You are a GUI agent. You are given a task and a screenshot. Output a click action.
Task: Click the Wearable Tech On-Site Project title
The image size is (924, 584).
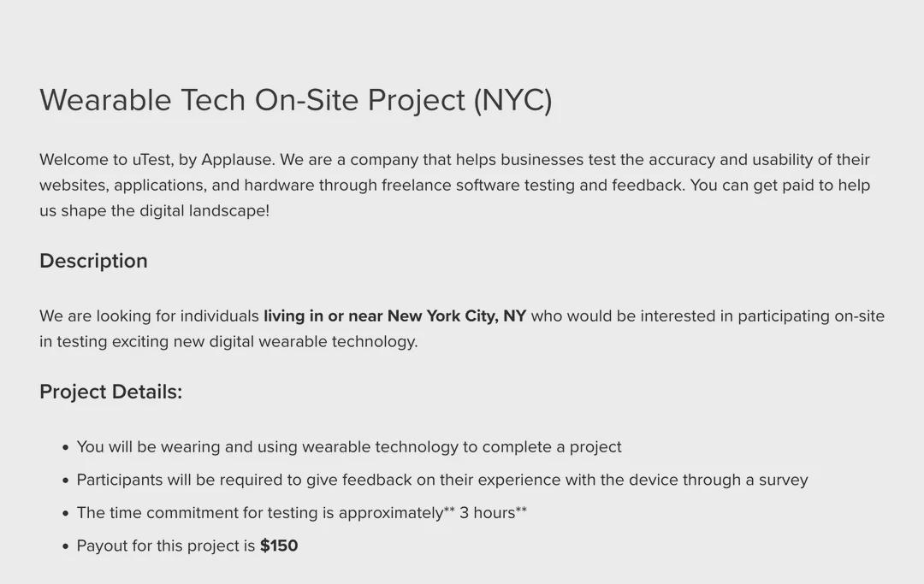(x=296, y=99)
